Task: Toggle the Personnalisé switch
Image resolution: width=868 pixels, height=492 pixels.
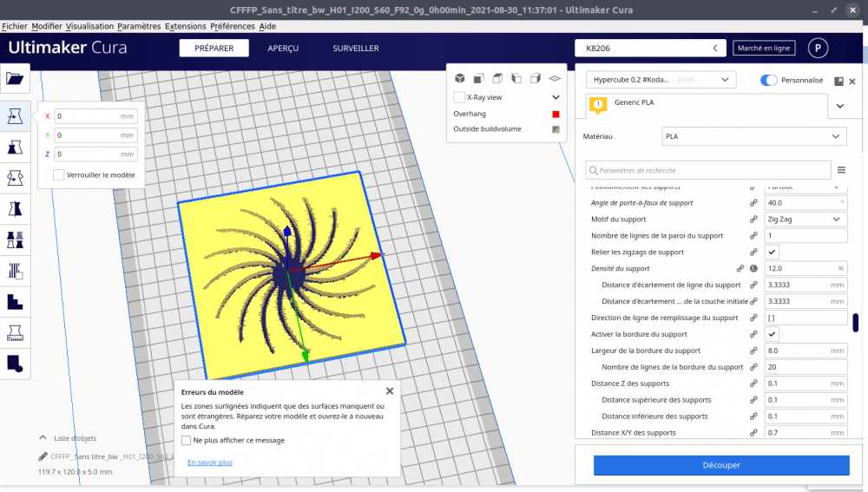Action: point(768,80)
